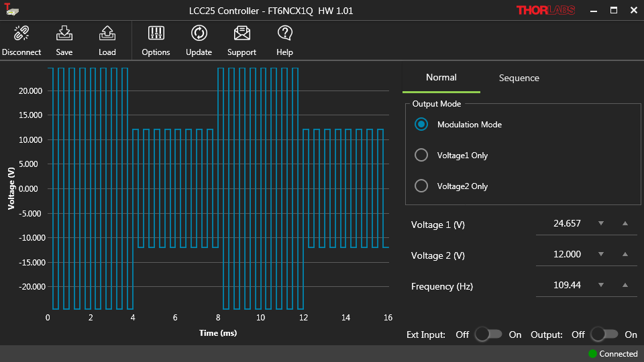This screenshot has width=644, height=362.
Task: Click the Frequency value field
Action: tap(567, 286)
